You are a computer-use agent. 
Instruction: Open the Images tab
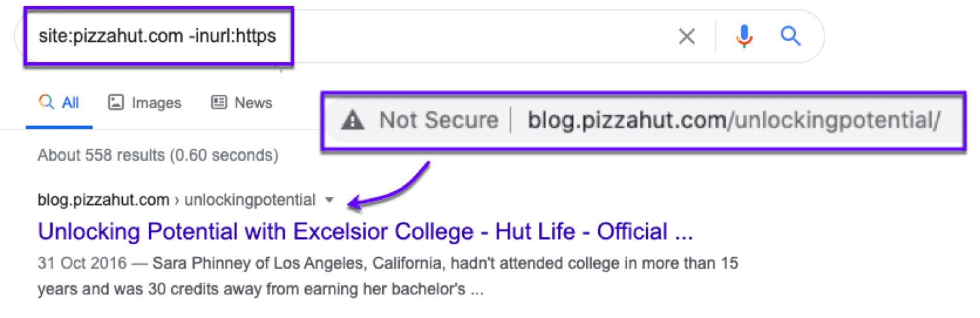pos(156,103)
